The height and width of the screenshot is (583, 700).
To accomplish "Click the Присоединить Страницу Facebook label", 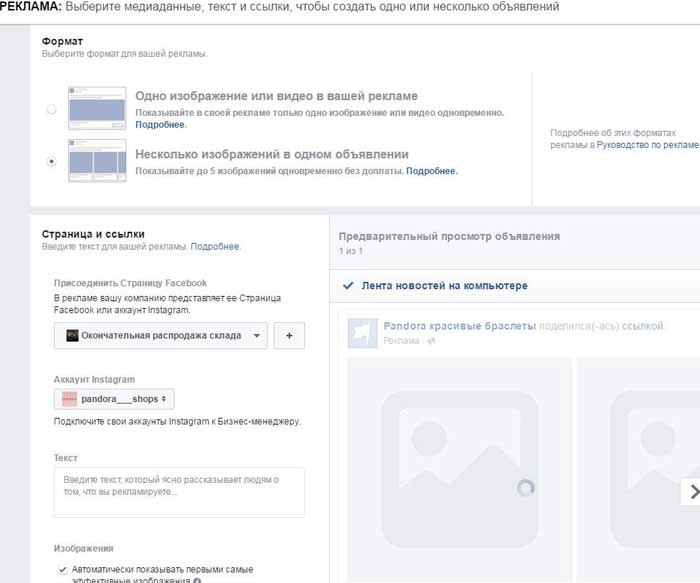I will tap(130, 283).
